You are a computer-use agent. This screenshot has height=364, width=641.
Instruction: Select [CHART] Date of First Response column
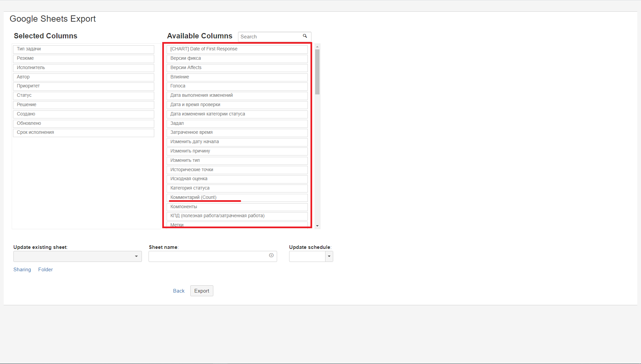237,49
